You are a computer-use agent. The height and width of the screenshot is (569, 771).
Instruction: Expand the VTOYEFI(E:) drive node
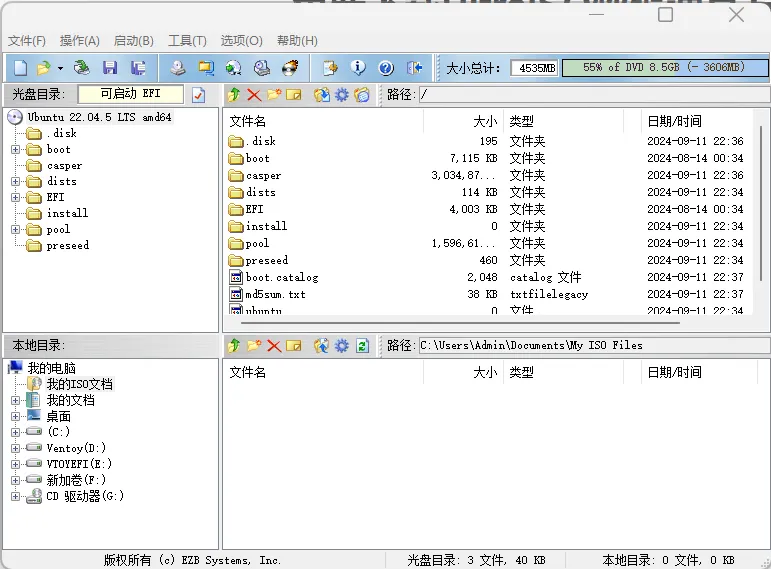point(15,464)
